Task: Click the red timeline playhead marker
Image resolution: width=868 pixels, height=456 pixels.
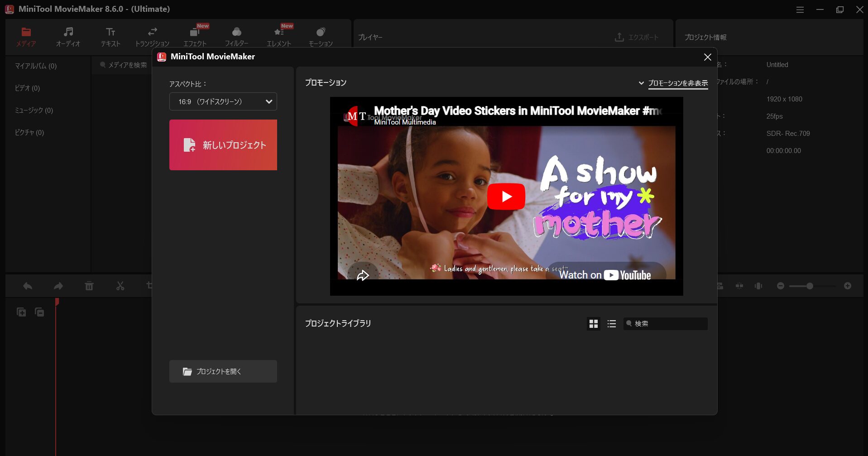Action: (57, 301)
